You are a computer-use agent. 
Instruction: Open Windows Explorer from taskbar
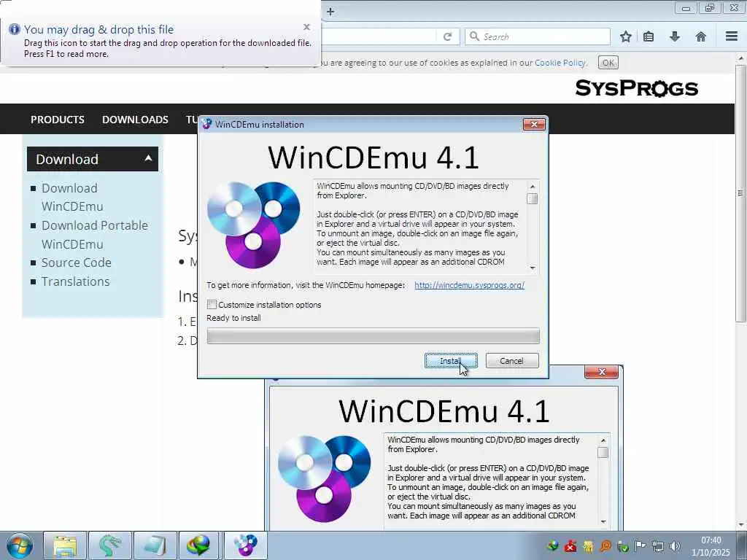pyautogui.click(x=65, y=545)
